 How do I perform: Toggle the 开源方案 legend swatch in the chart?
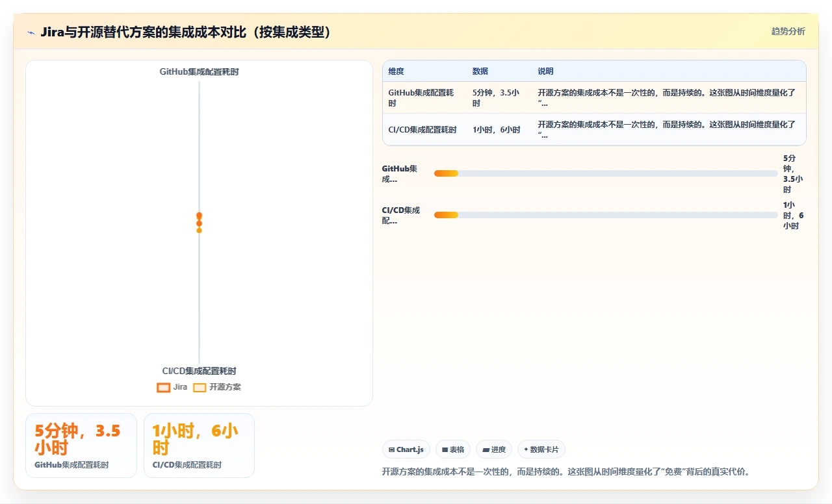click(x=200, y=387)
